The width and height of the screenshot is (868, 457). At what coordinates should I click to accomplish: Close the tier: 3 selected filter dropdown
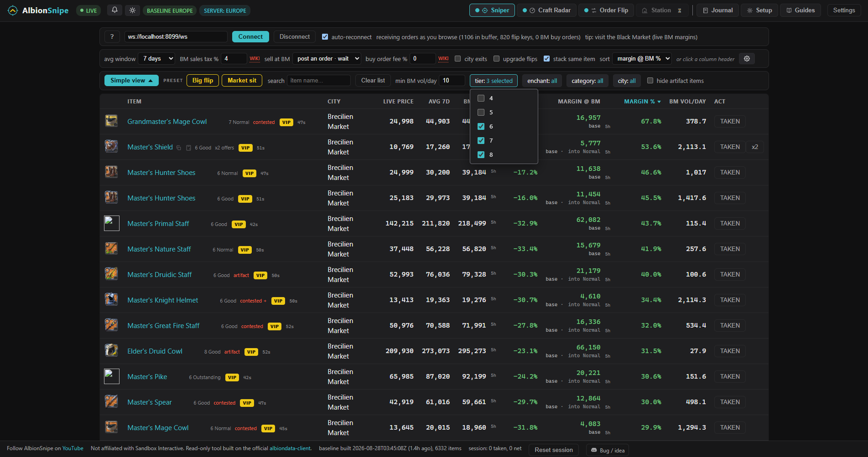(494, 81)
